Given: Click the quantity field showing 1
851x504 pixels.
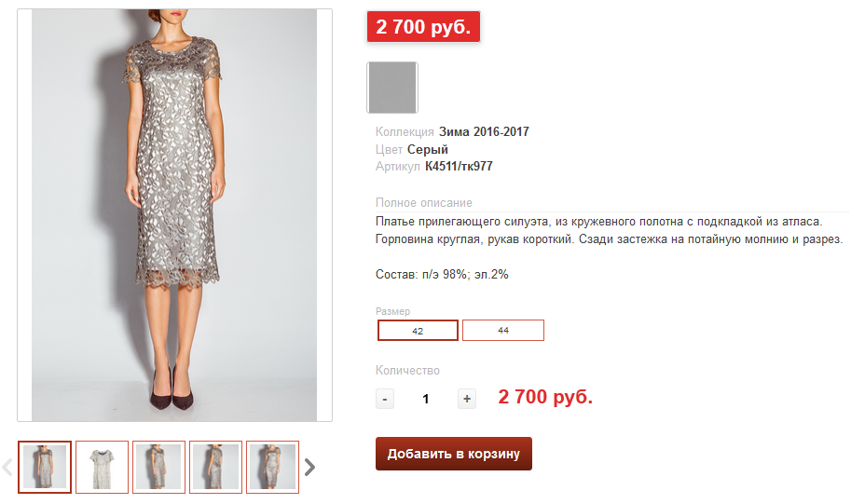Looking at the screenshot, I should pos(426,399).
